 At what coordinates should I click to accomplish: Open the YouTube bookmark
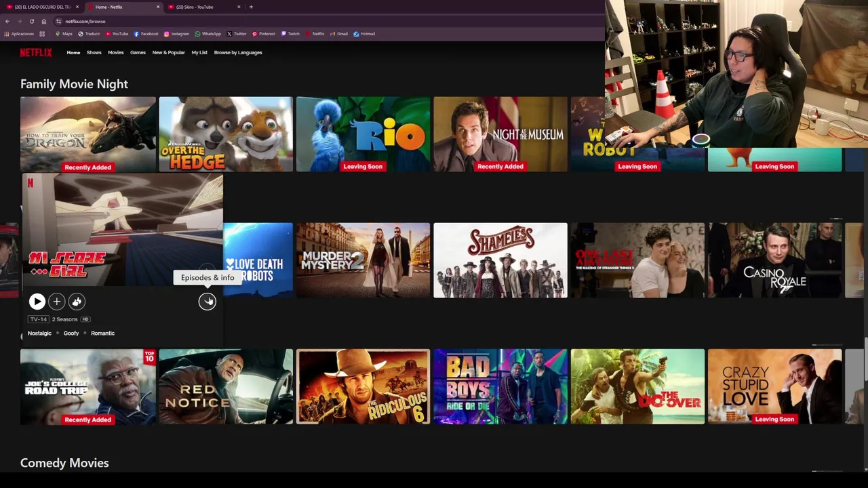click(117, 34)
